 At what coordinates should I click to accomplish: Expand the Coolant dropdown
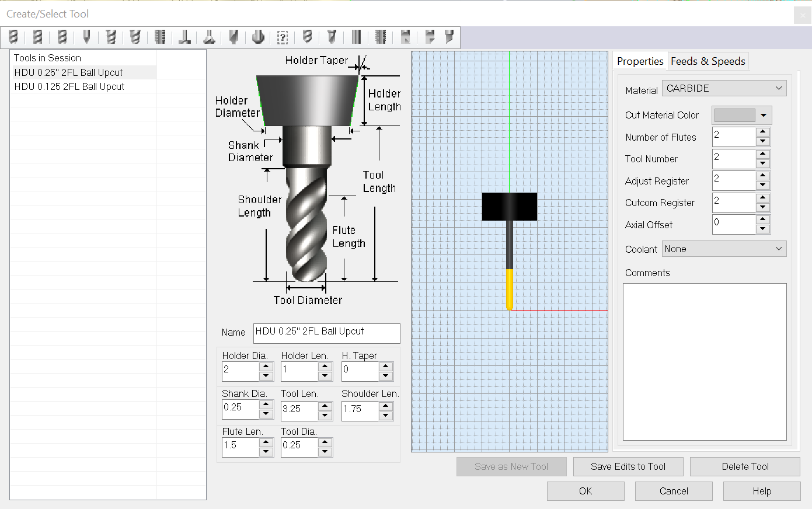pyautogui.click(x=724, y=249)
